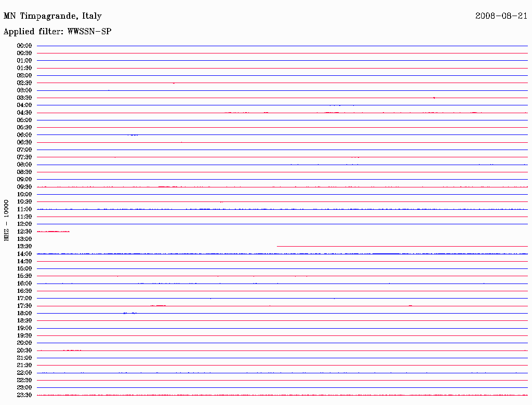Select the 04:30 red trace line
This screenshot has height=405, width=532.
click(282, 113)
